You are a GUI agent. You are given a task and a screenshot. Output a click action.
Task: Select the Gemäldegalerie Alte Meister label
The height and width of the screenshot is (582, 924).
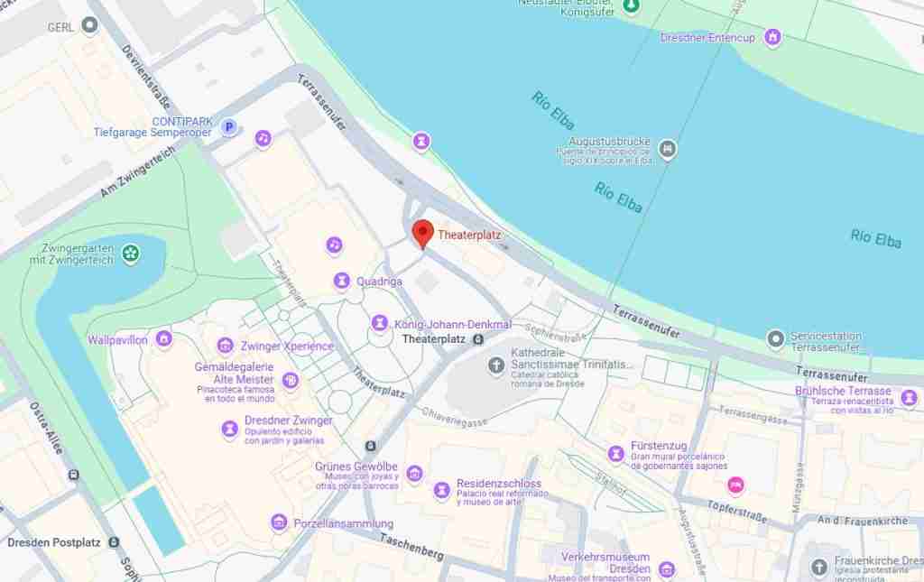tap(235, 373)
